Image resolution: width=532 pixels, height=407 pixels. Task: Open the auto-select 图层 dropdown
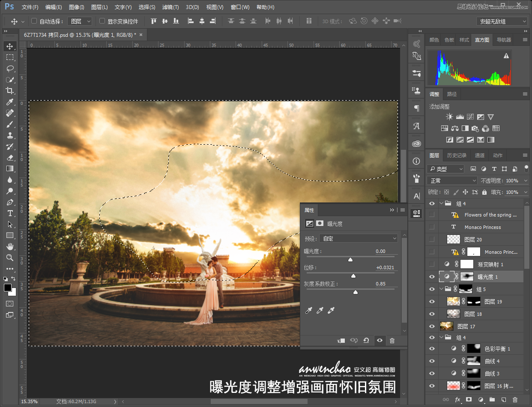pyautogui.click(x=80, y=21)
